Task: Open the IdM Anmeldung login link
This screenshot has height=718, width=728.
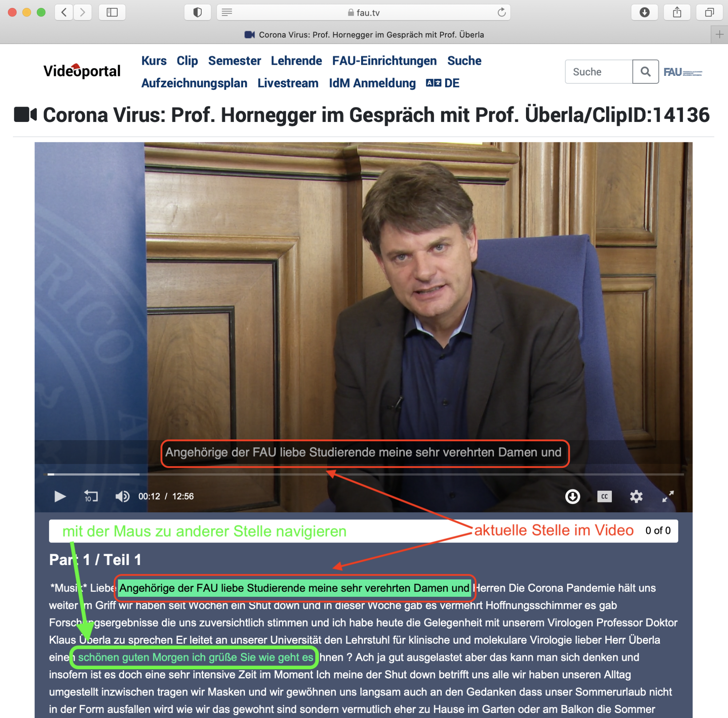Action: (x=372, y=83)
